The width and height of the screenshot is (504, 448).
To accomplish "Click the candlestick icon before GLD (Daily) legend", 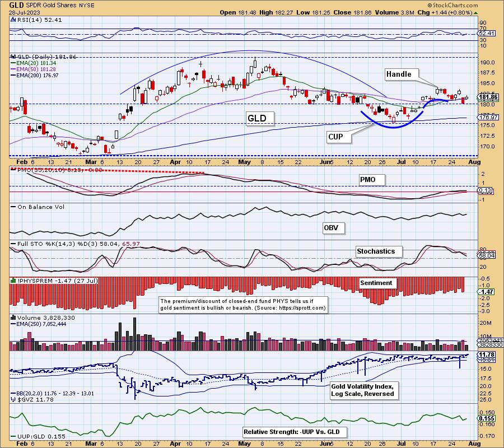I will (x=13, y=57).
